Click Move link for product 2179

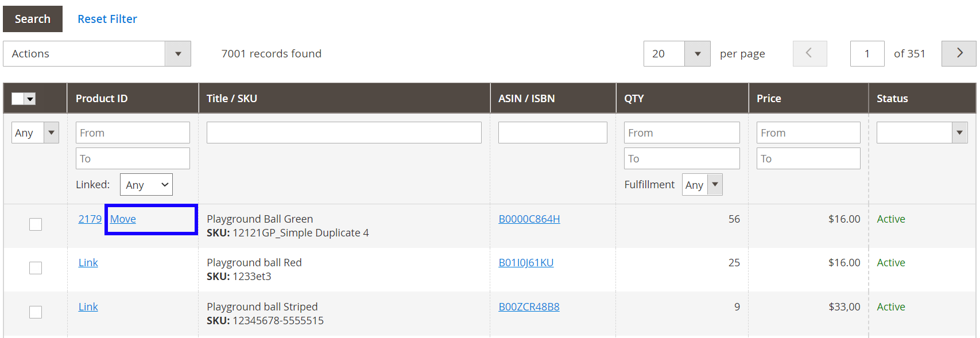click(x=123, y=219)
